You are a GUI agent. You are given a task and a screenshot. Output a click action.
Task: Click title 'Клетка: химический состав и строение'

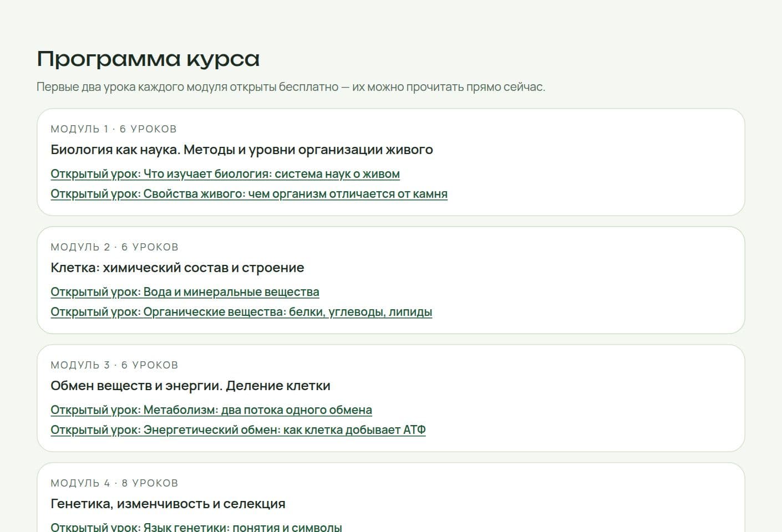pyautogui.click(x=177, y=268)
